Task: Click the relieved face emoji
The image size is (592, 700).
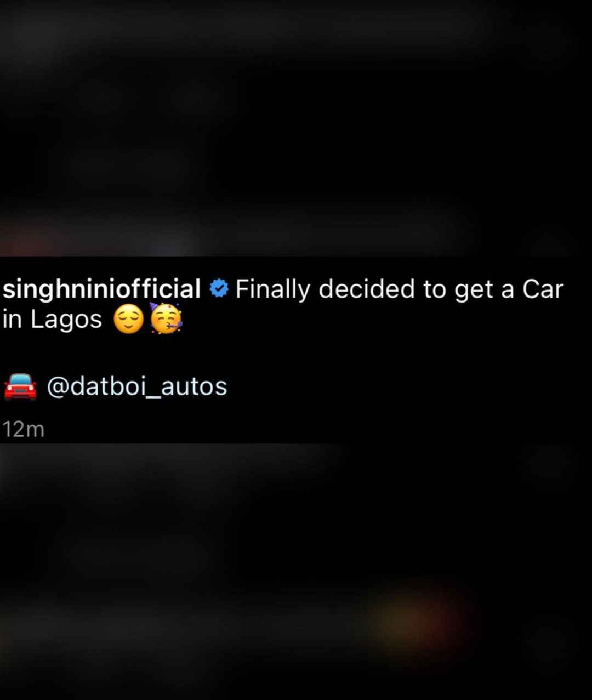Action: coord(128,320)
